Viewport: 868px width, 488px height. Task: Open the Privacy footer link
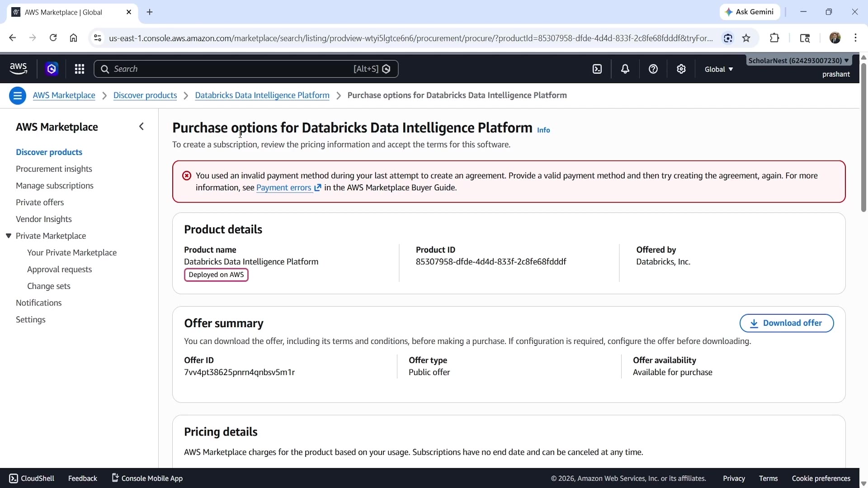[734, 479]
